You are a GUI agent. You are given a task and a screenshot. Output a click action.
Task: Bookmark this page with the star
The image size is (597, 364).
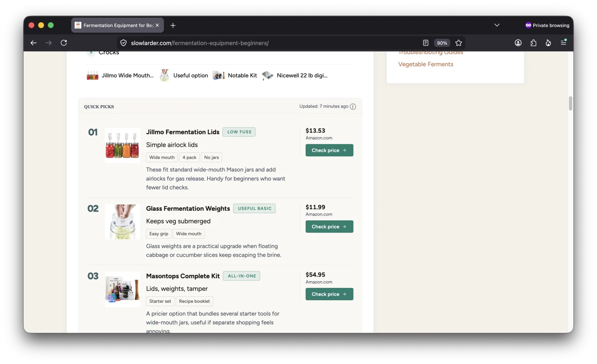(x=459, y=43)
